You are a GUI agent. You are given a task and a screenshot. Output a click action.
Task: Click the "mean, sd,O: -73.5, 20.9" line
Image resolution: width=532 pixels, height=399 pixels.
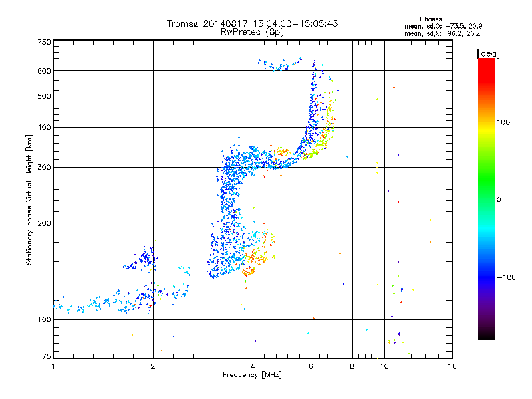click(443, 26)
